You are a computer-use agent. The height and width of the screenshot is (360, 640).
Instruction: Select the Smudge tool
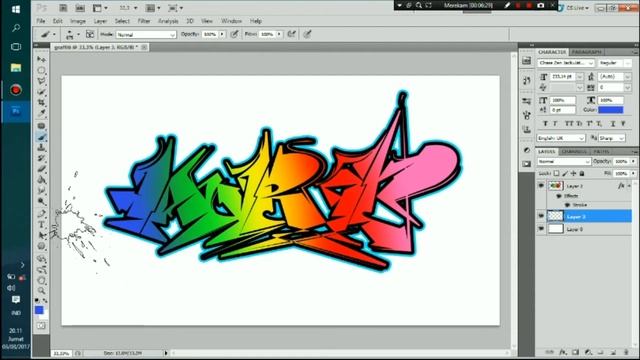pyautogui.click(x=41, y=190)
